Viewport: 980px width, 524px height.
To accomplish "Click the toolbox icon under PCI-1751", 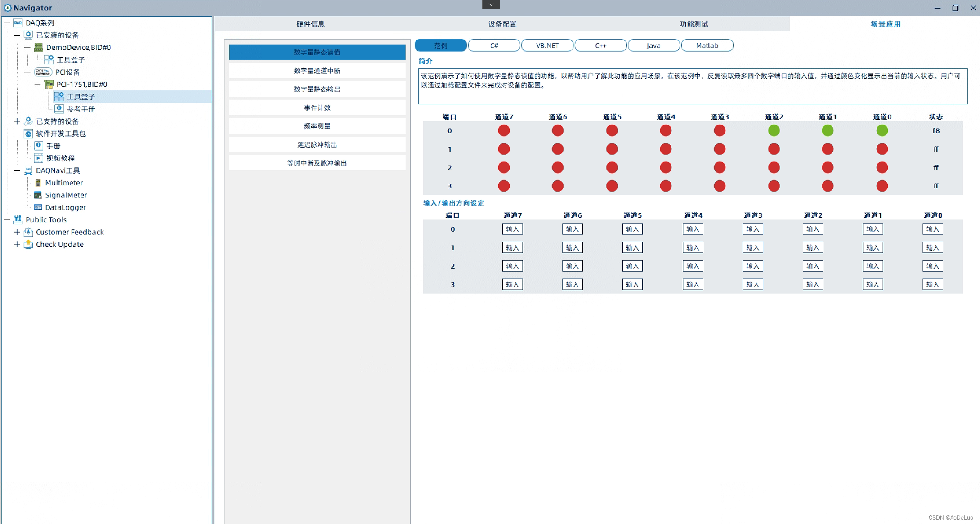I will point(59,96).
